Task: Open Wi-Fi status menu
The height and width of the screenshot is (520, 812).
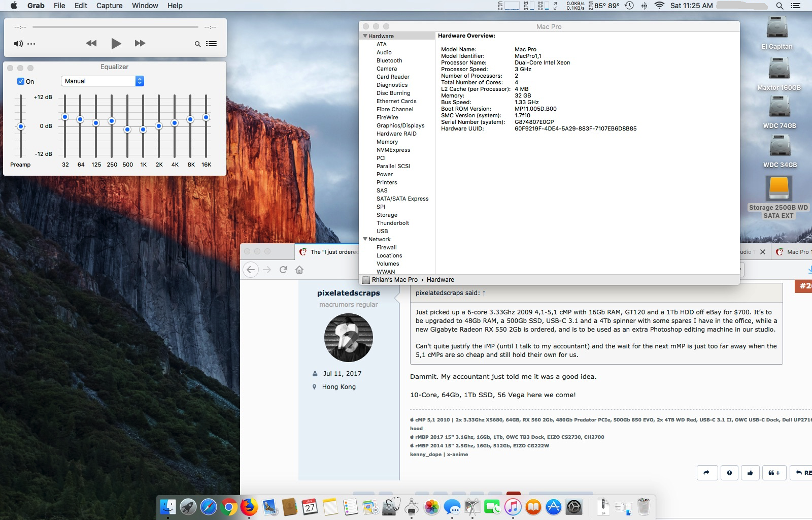Action: 659,6
